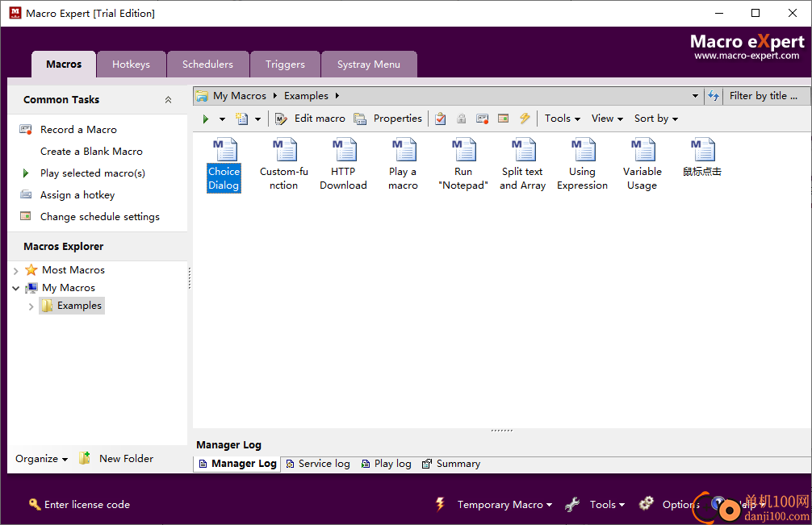Switch to the Hotkeys tab
Image resolution: width=812 pixels, height=525 pixels.
click(x=131, y=65)
